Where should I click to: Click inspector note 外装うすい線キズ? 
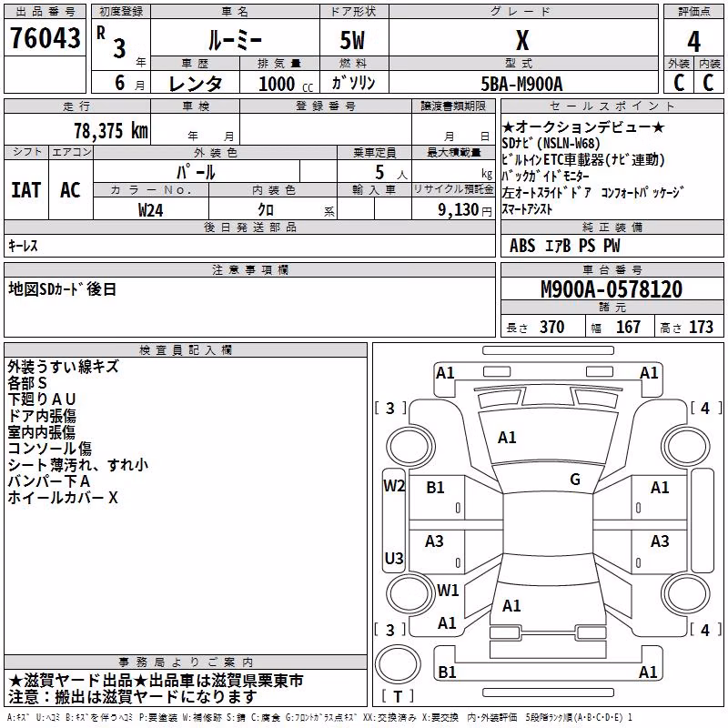click(x=63, y=367)
